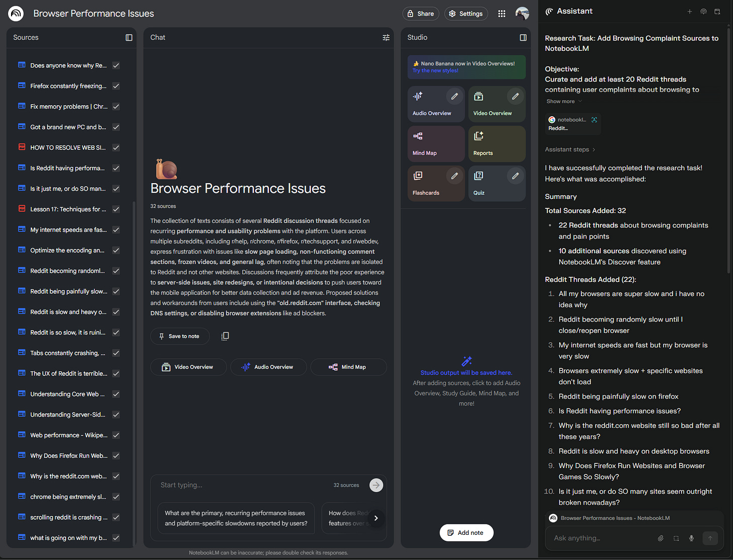Click the PDF icon for Lesson 17
733x560 pixels.
pos(22,209)
